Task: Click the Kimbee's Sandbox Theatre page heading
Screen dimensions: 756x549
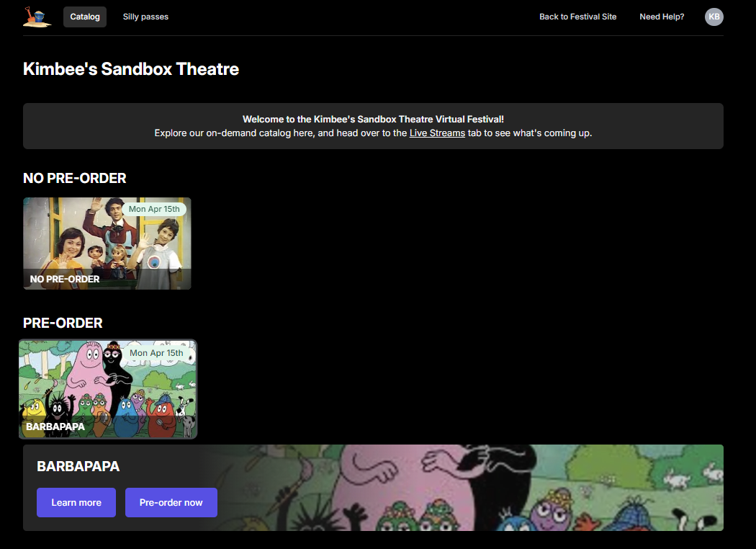Action: click(x=131, y=69)
